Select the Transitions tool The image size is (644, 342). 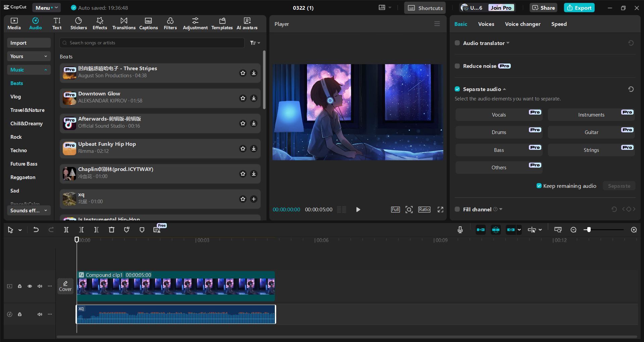pyautogui.click(x=123, y=24)
